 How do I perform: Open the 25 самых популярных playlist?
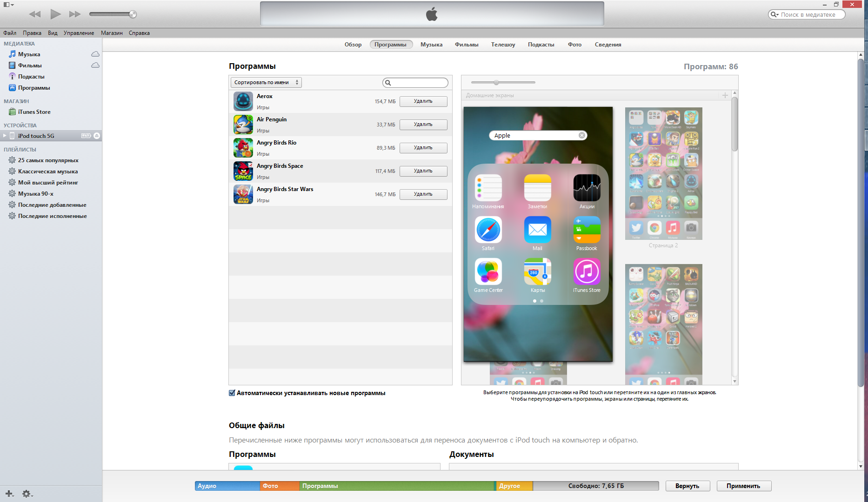tap(48, 160)
